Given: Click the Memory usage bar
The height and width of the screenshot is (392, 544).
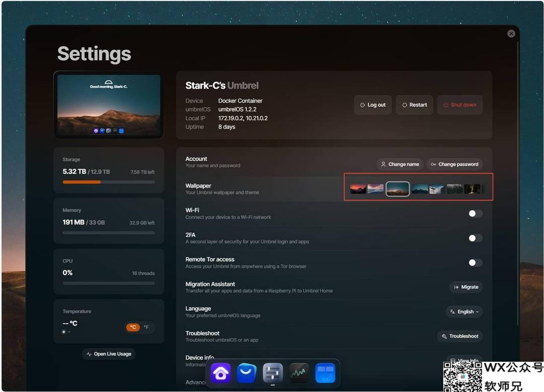Looking at the screenshot, I should (109, 233).
